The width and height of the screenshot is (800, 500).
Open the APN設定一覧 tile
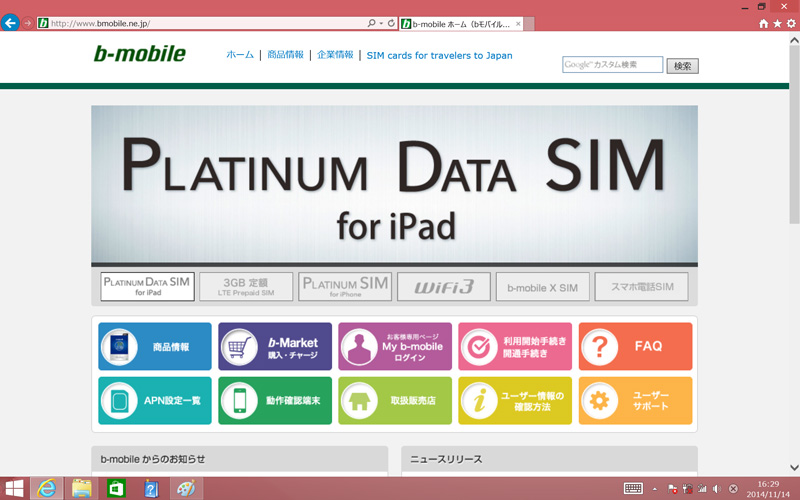click(x=155, y=401)
